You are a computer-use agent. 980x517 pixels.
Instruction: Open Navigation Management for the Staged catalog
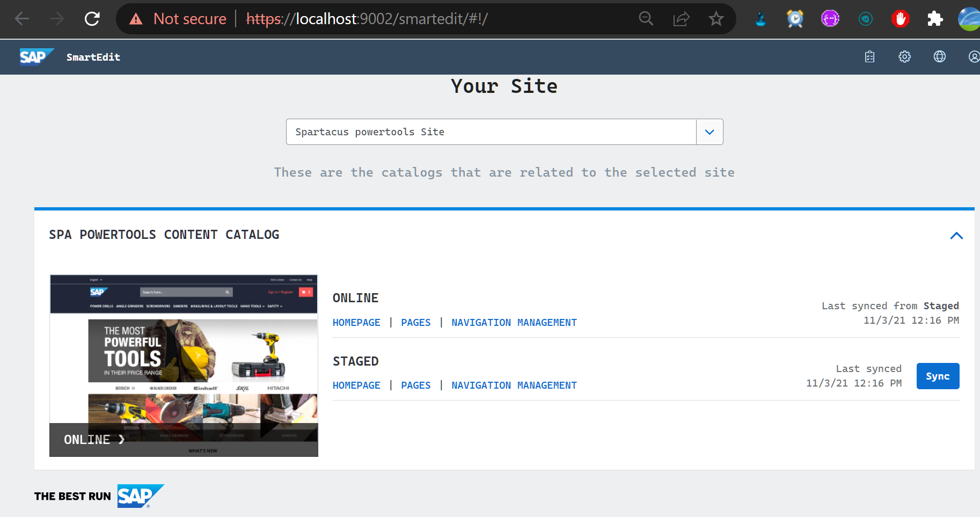(514, 385)
